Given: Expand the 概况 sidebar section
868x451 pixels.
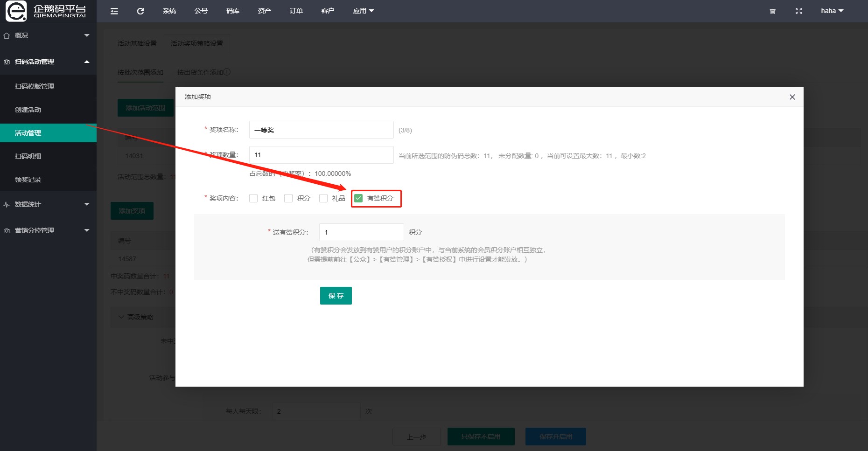Looking at the screenshot, I should (x=87, y=35).
